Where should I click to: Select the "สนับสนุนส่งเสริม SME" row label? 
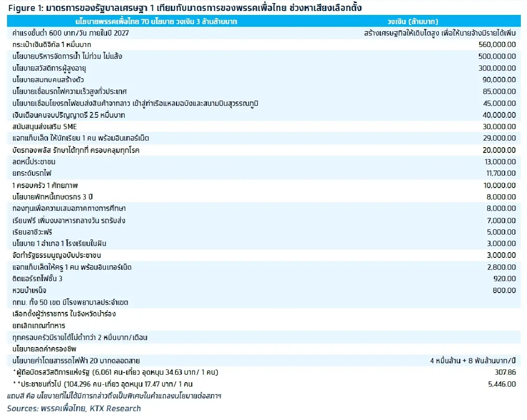(45, 127)
